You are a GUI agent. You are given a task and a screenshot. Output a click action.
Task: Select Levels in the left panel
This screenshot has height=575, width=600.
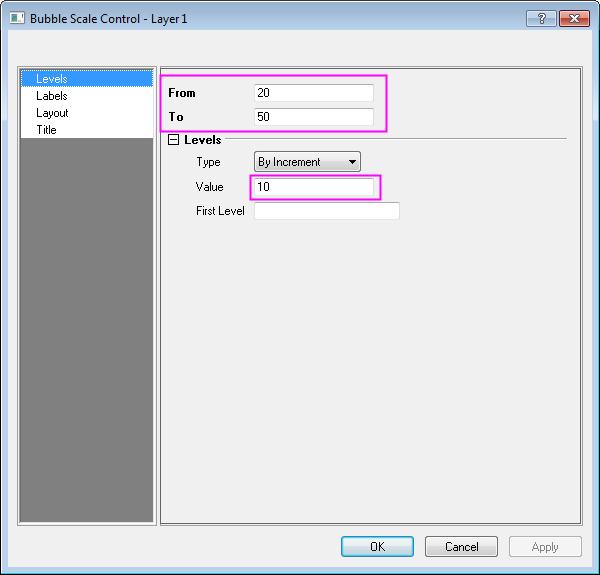(x=52, y=78)
